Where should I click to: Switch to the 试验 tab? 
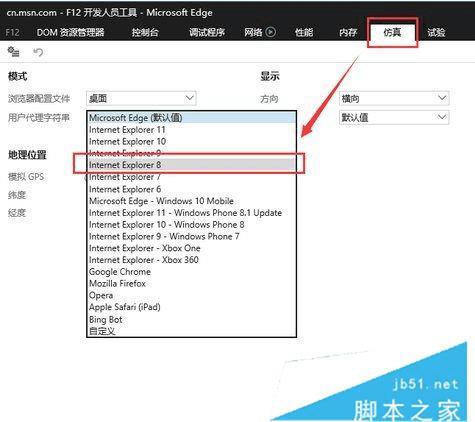click(436, 32)
